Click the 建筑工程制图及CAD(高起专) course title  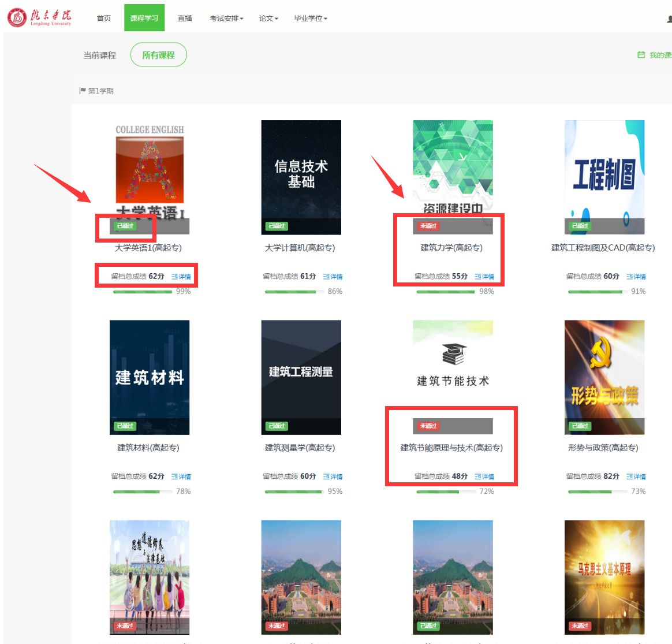[603, 248]
